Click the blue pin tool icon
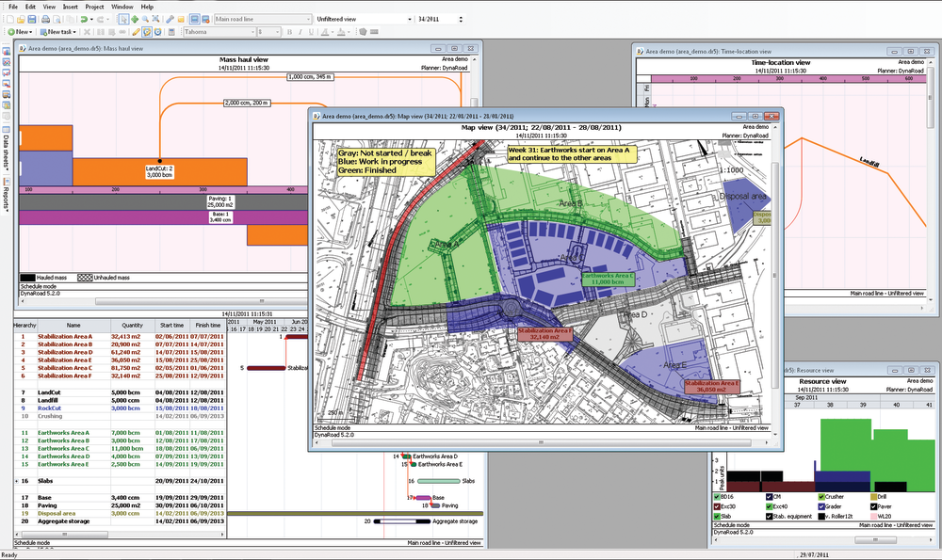 tap(170, 19)
